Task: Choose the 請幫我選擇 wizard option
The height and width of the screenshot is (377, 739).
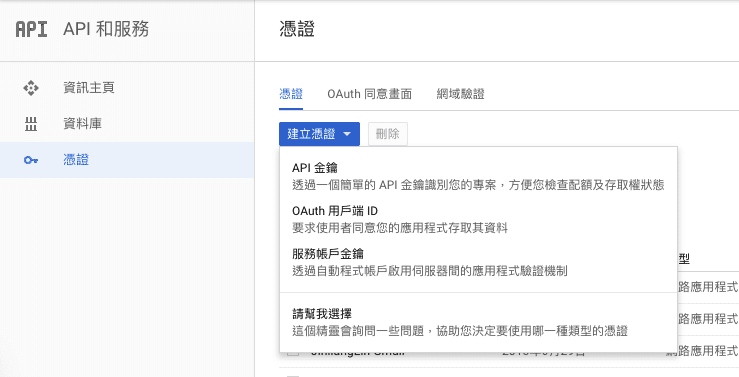Action: pos(478,322)
